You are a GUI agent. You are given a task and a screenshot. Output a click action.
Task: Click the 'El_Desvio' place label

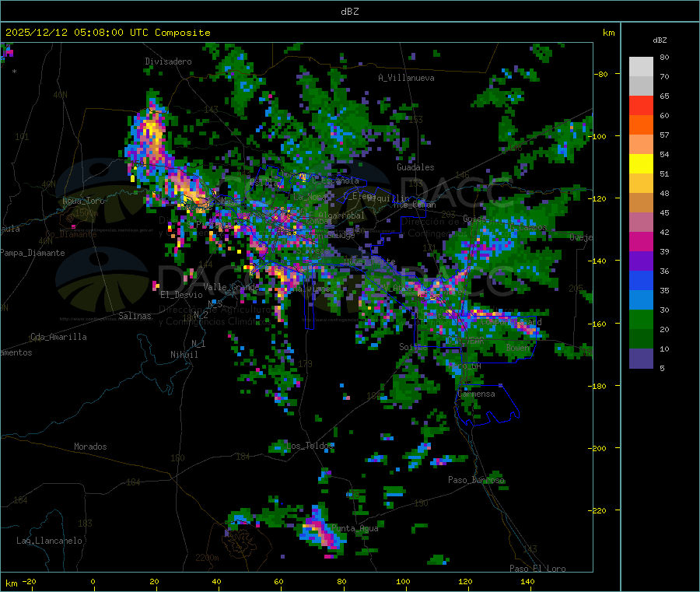click(181, 295)
